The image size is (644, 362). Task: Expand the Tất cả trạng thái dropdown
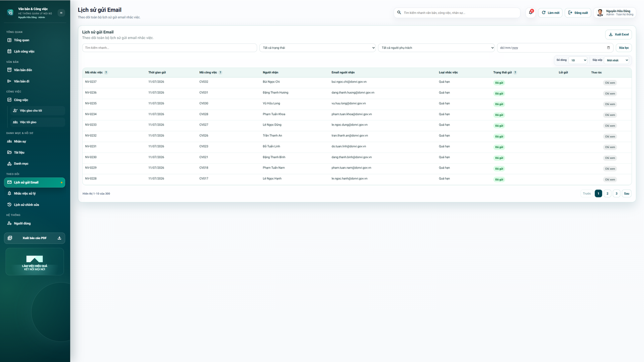tap(318, 48)
